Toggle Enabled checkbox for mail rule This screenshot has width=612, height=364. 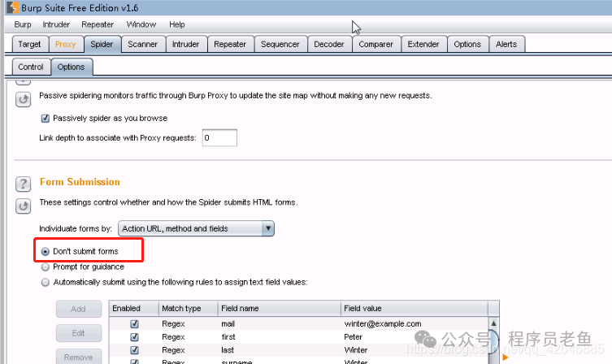[x=134, y=324]
